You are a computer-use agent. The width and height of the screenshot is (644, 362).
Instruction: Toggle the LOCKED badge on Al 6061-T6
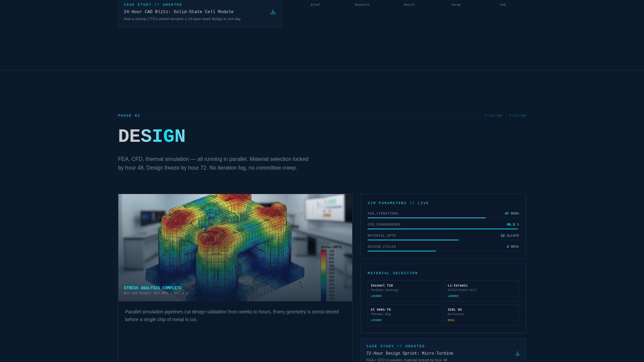coord(376,320)
